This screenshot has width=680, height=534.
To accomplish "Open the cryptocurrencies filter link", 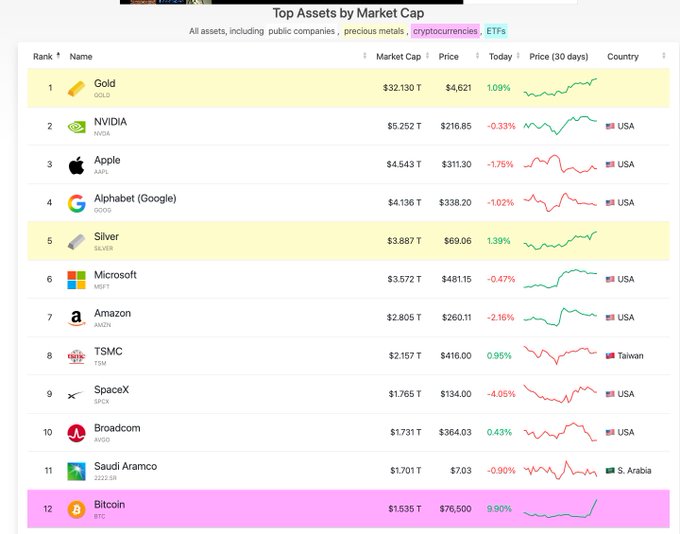I will [x=445, y=31].
